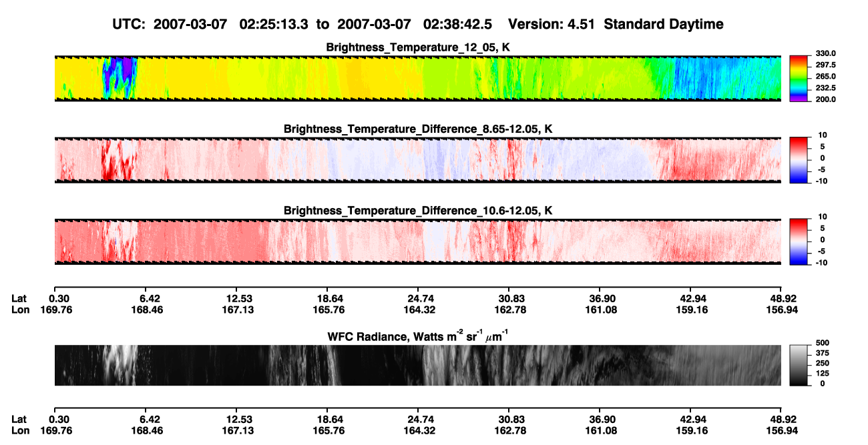The image size is (868, 445).
Task: Select the Brightness_Temperature_12_05 image strip
Action: pyautogui.click(x=417, y=78)
